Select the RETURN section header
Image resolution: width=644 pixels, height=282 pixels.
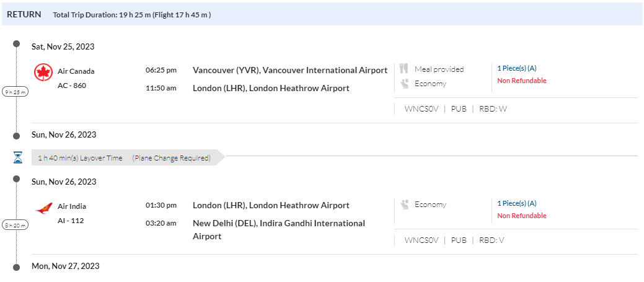click(x=24, y=14)
